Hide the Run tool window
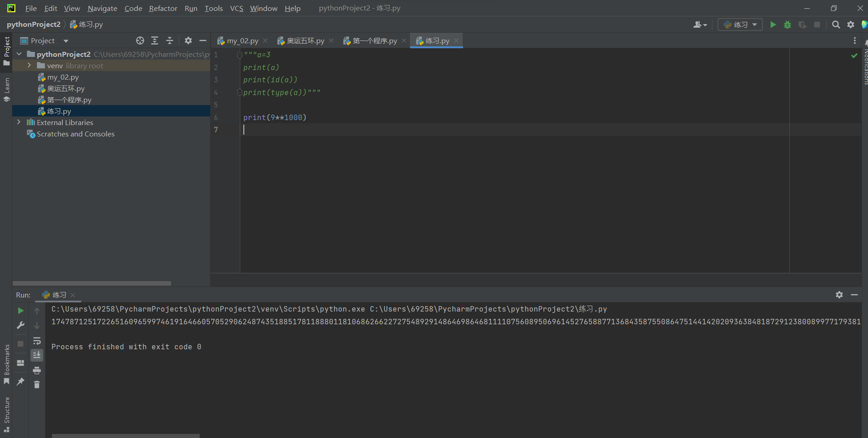 click(854, 295)
